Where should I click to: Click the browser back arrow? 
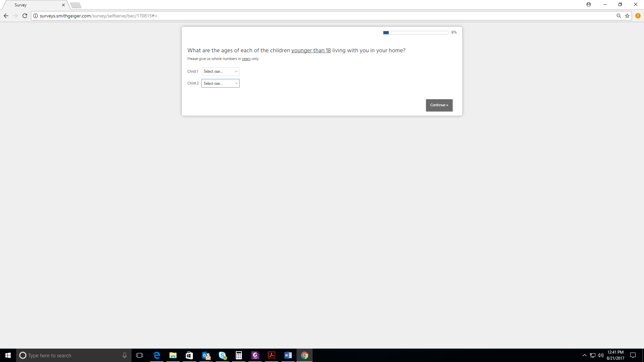point(6,16)
